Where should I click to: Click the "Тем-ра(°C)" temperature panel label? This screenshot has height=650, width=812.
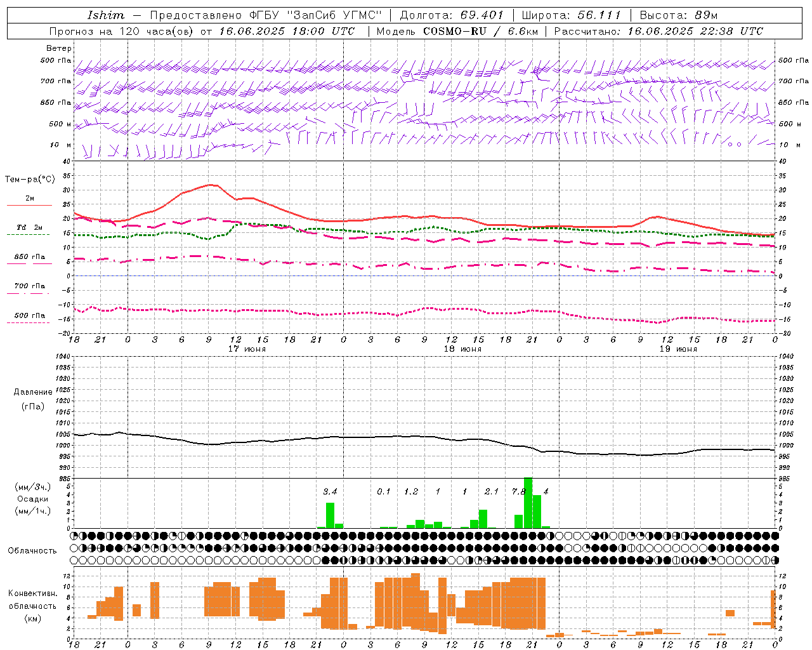point(30,180)
